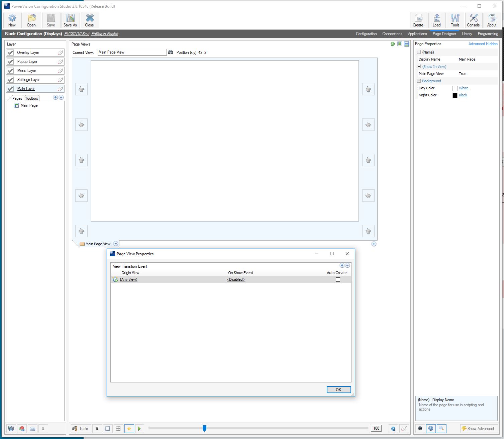Click the New configuration toolbar button
The image size is (504, 439).
12,20
